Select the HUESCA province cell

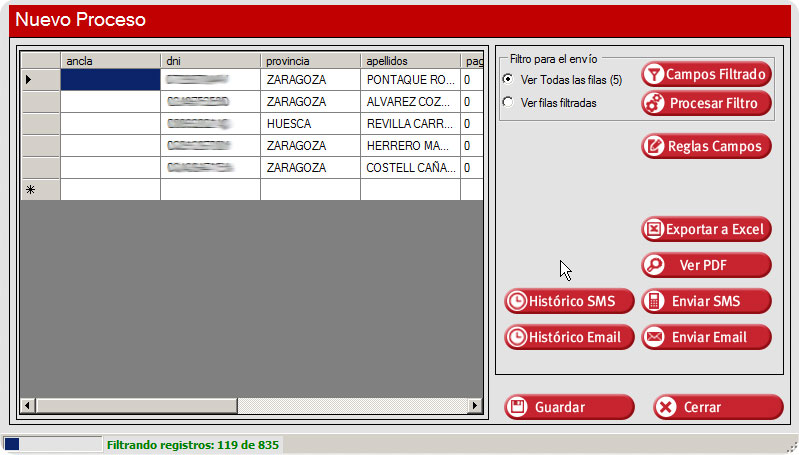point(310,124)
